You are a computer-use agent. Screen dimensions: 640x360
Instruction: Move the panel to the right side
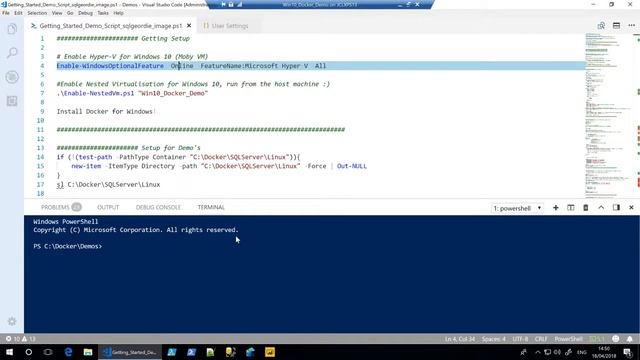pos(616,208)
